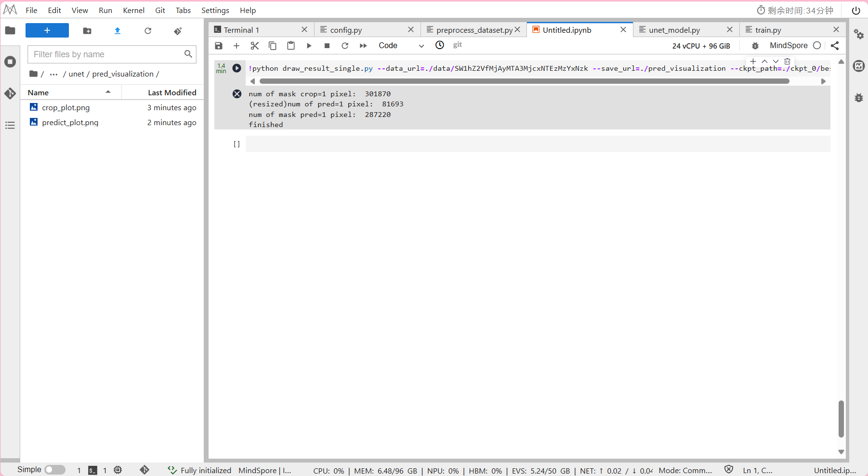Click the blue new launcher button
This screenshot has height=476, width=868.
pos(47,30)
